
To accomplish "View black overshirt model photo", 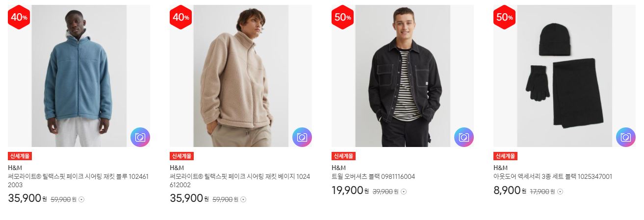I will click(403, 76).
